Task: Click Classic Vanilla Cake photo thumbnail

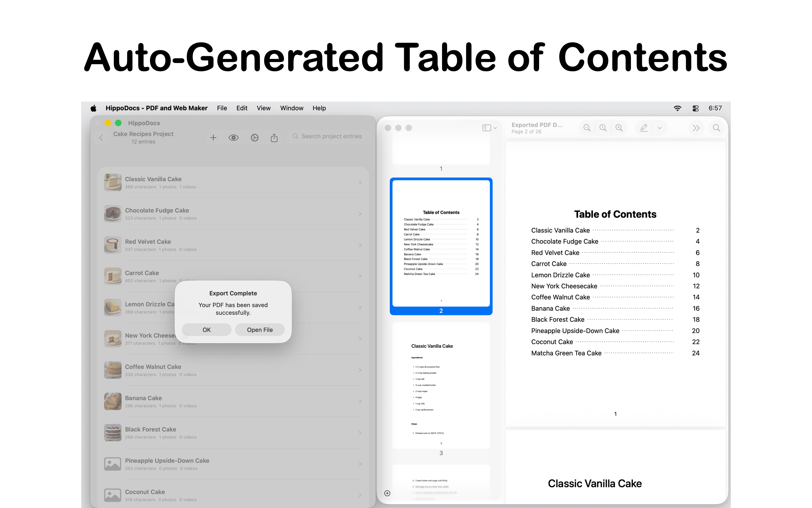Action: coord(113,182)
